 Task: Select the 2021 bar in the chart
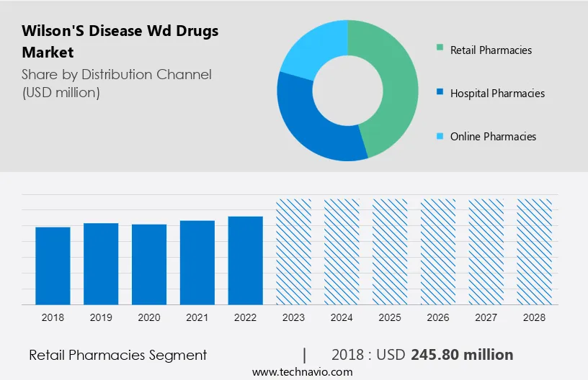point(197,262)
